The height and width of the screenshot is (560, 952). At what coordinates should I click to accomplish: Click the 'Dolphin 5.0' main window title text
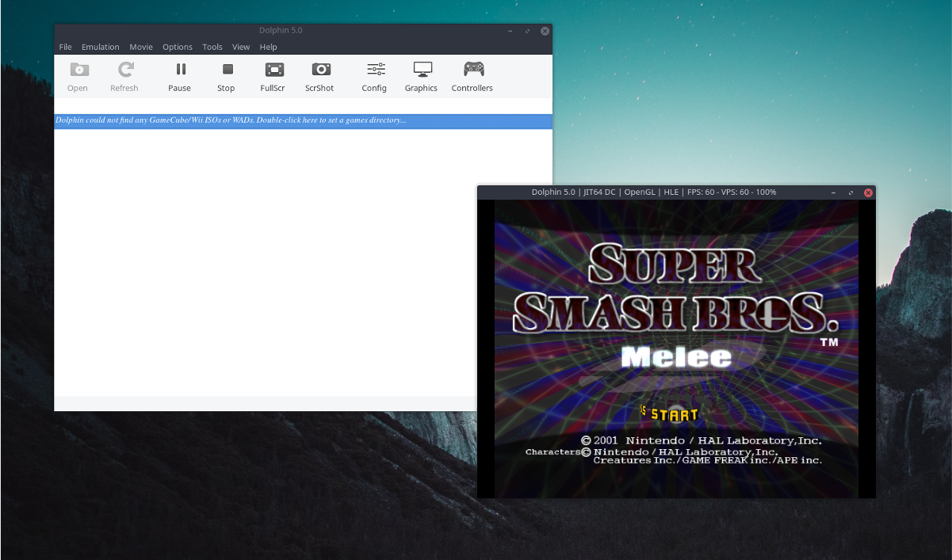[281, 30]
